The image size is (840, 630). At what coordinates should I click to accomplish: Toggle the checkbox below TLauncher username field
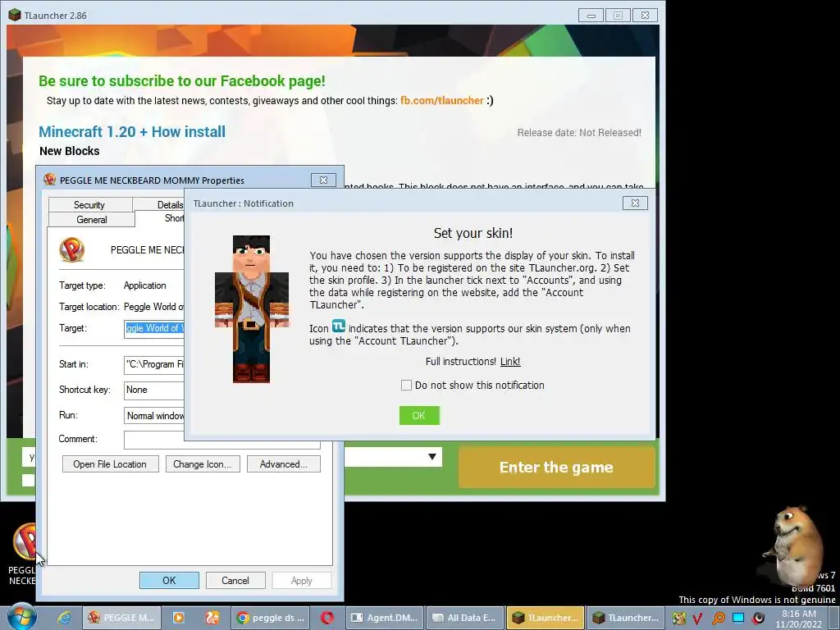tap(28, 480)
